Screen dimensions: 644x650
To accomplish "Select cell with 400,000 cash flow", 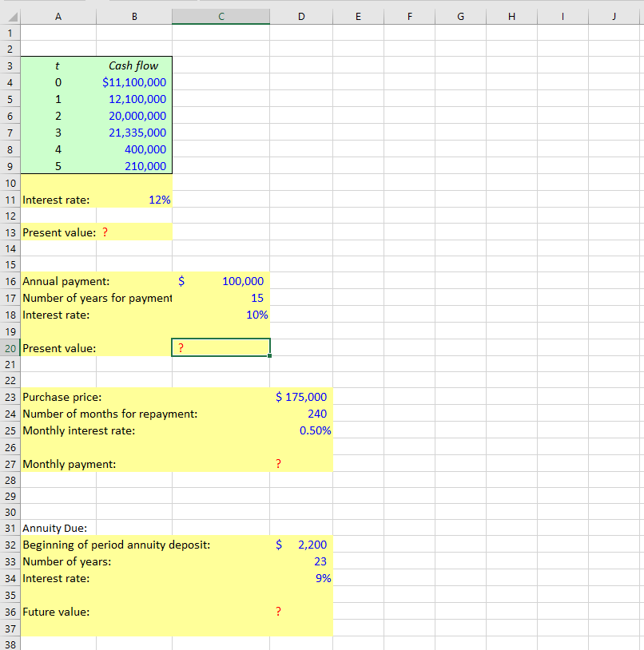I will point(134,149).
